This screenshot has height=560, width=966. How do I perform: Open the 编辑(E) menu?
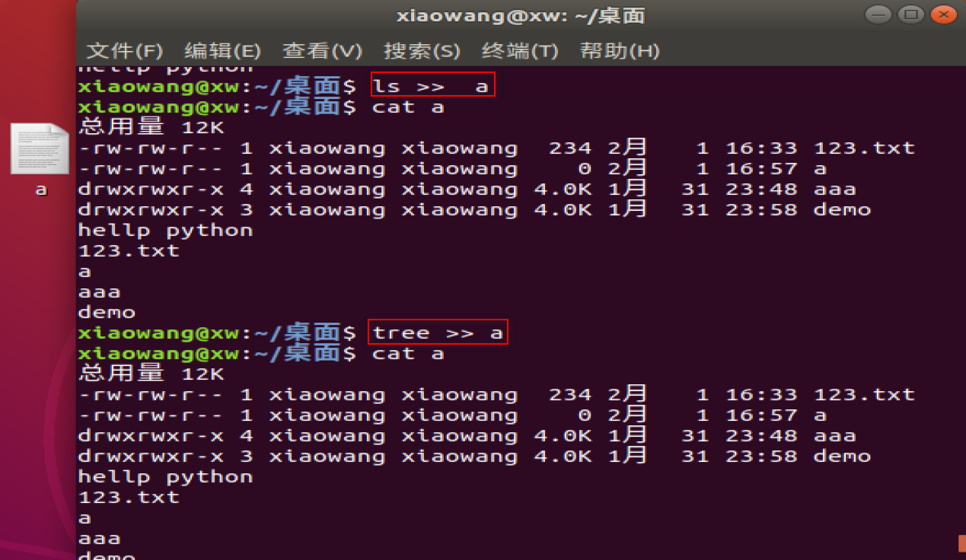point(223,51)
